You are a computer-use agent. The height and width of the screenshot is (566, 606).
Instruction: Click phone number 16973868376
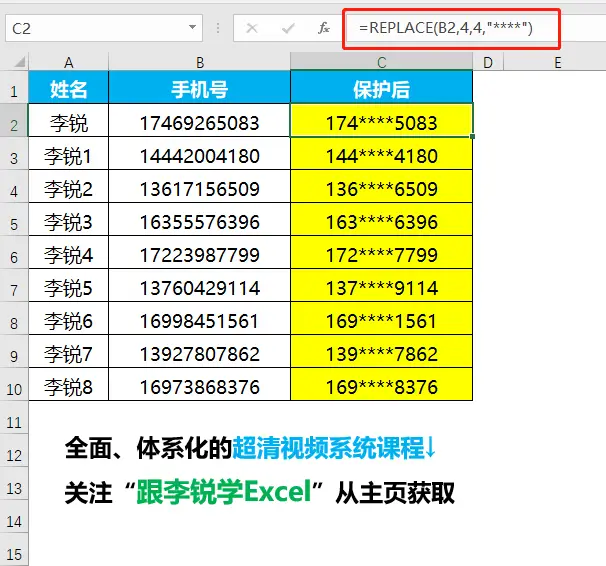pyautogui.click(x=199, y=384)
